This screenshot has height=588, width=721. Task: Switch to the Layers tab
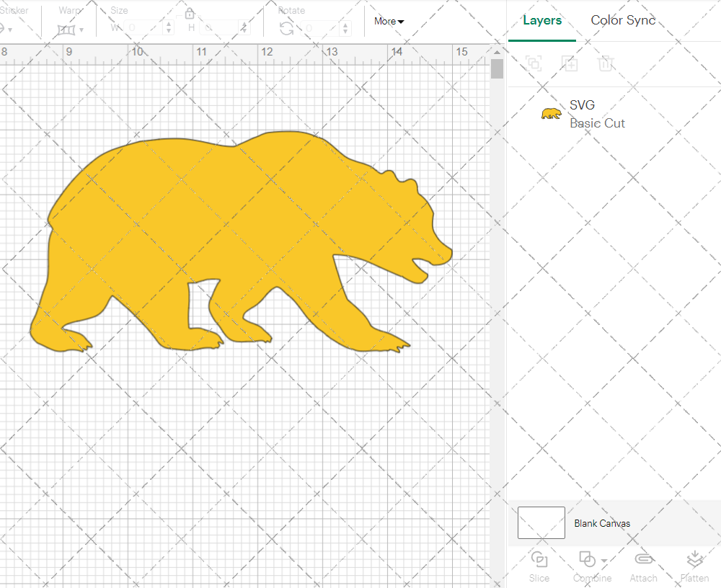[542, 20]
